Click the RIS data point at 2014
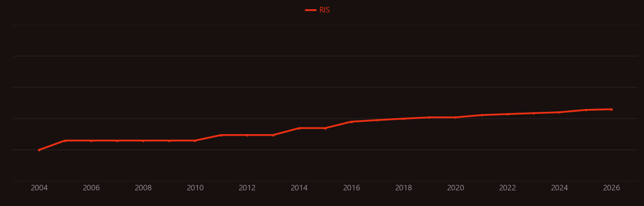The height and width of the screenshot is (206, 644). (299, 128)
